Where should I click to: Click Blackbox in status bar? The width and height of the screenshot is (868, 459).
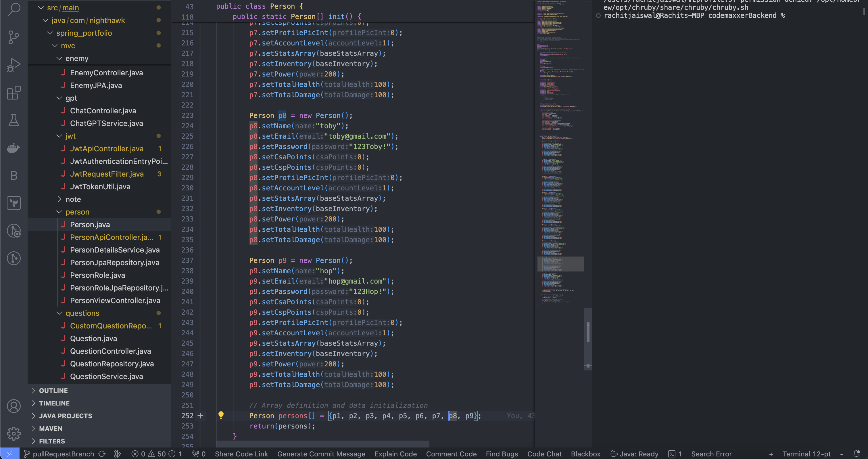coord(586,454)
